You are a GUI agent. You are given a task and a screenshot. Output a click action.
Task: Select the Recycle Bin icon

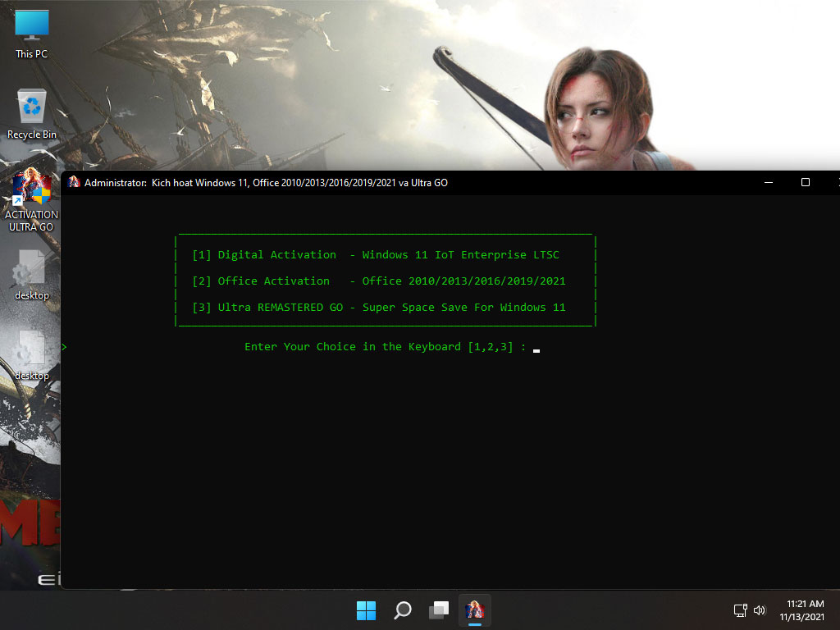32,114
